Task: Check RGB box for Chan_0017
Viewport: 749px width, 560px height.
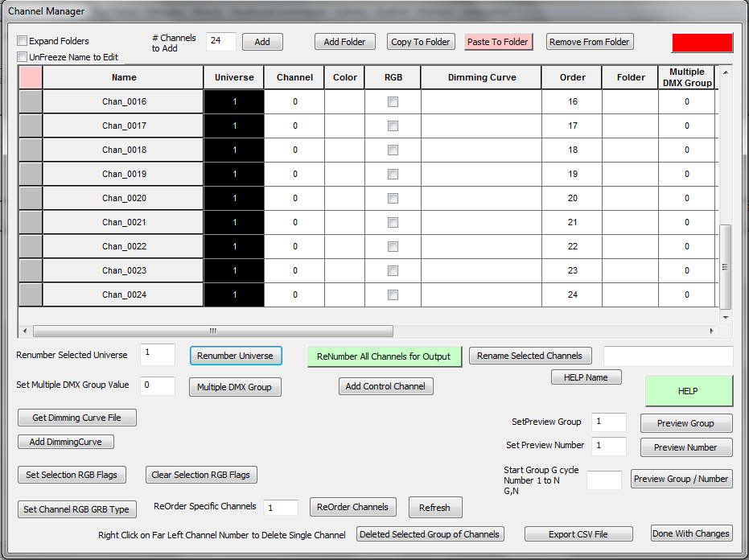Action: click(x=393, y=126)
